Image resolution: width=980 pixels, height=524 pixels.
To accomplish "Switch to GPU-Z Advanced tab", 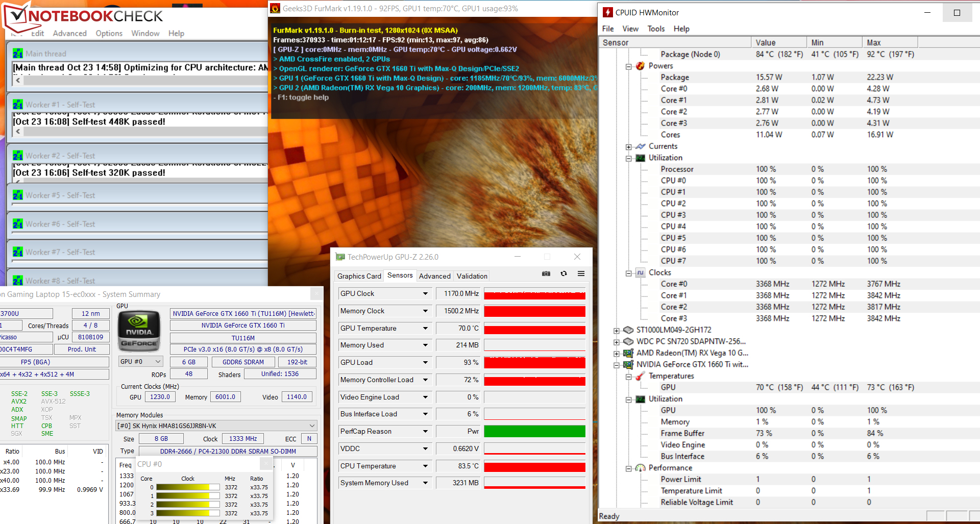I will (435, 276).
